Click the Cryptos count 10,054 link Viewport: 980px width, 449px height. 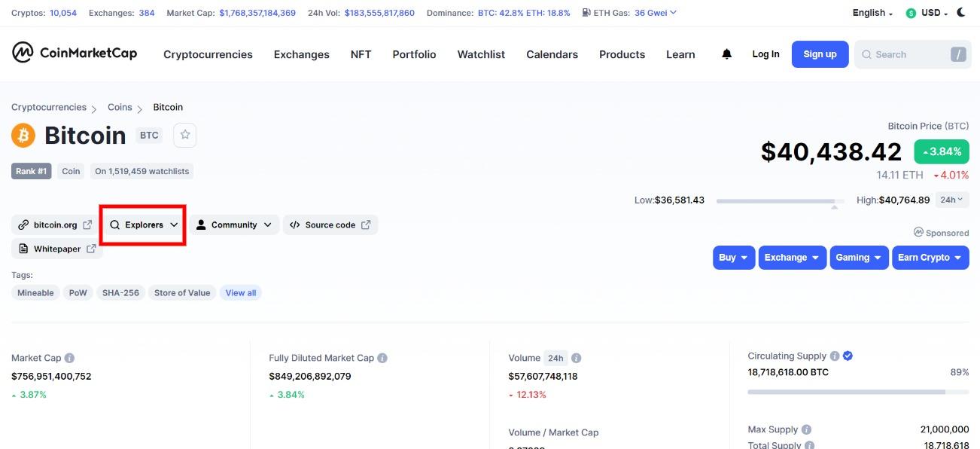[x=62, y=13]
